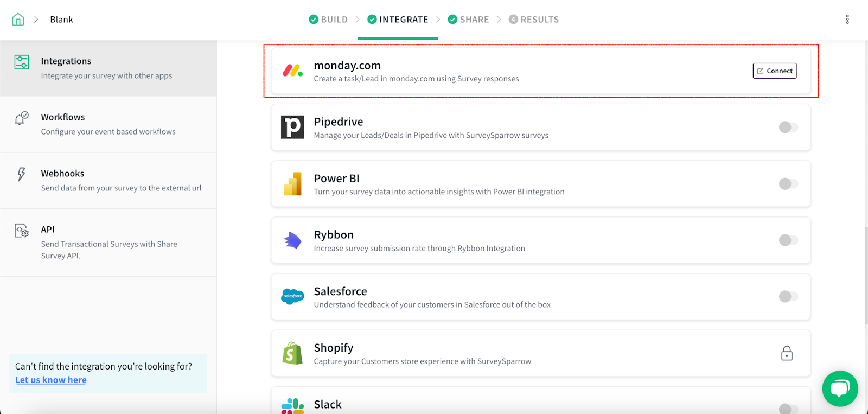Click the monday.com title text
Image resolution: width=868 pixels, height=414 pixels.
click(347, 66)
